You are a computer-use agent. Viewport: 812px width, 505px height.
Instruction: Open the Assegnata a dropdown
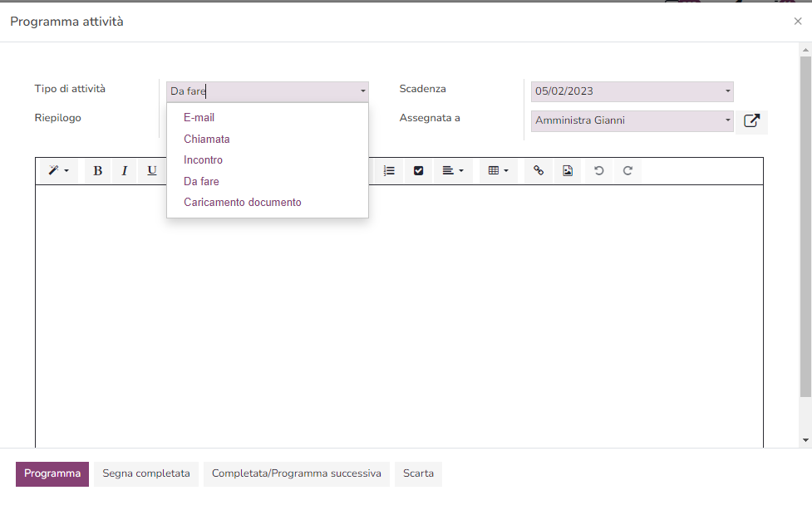(632, 120)
